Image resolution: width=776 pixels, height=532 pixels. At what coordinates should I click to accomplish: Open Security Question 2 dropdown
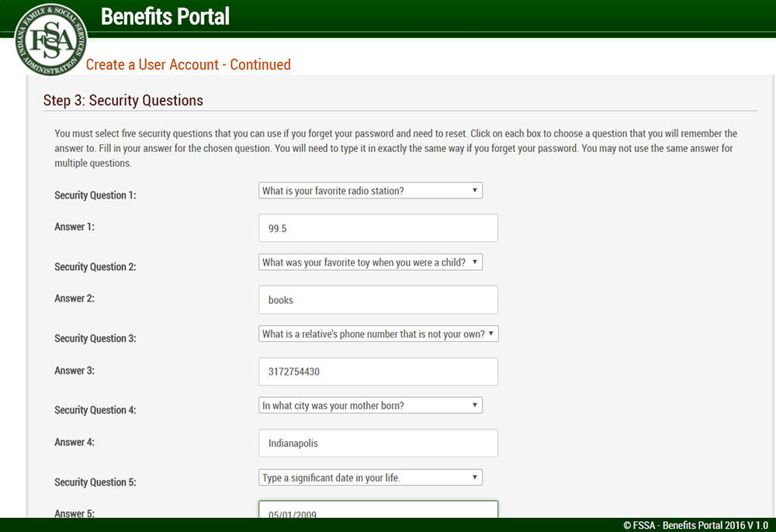point(370,262)
